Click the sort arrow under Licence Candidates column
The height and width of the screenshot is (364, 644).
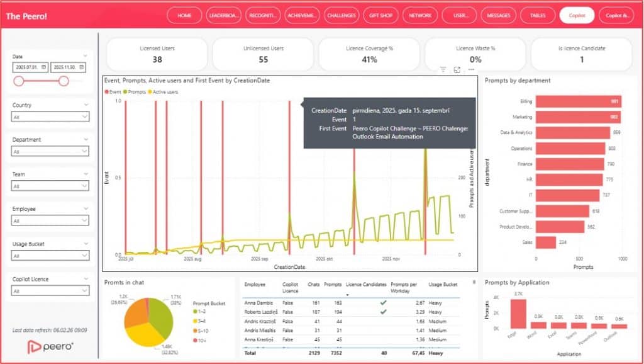coord(348,294)
